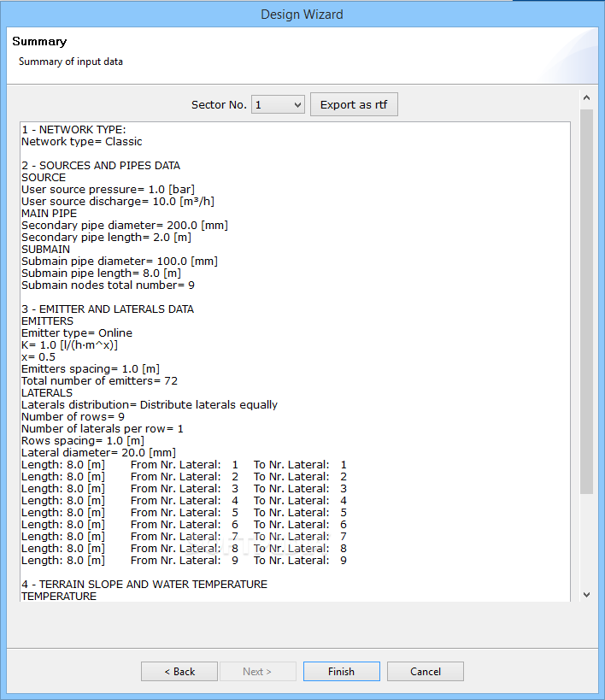Click 'Laterals distribution= Distribute laterals equally' line
605x700 pixels.
150,405
